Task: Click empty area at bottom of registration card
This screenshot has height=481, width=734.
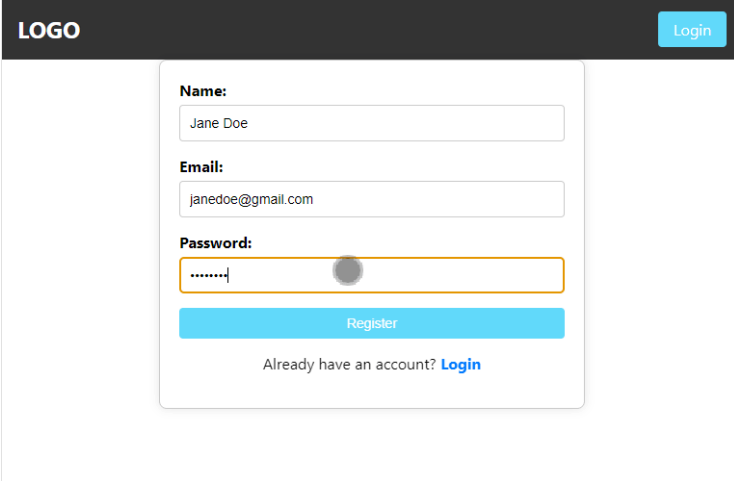Action: [x=372, y=391]
